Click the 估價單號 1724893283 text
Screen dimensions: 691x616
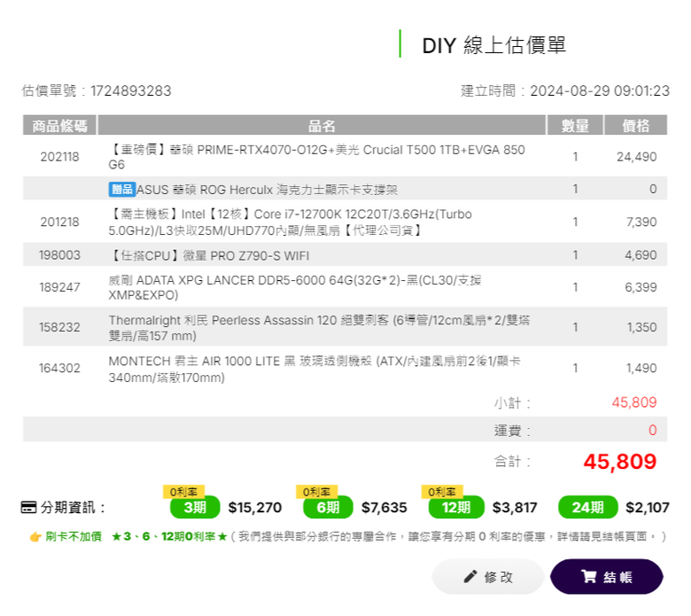click(x=97, y=90)
